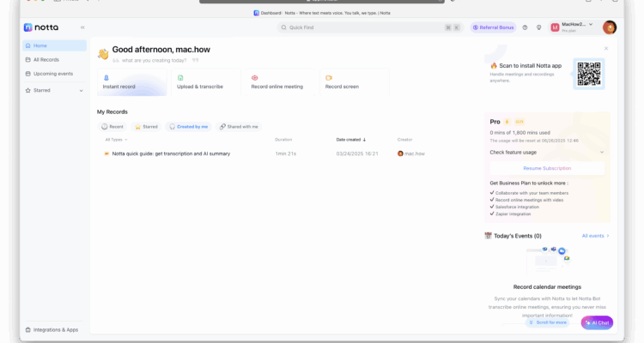Click the 1min 21s duration cell
Screen dimensions: 644x343
(285, 153)
